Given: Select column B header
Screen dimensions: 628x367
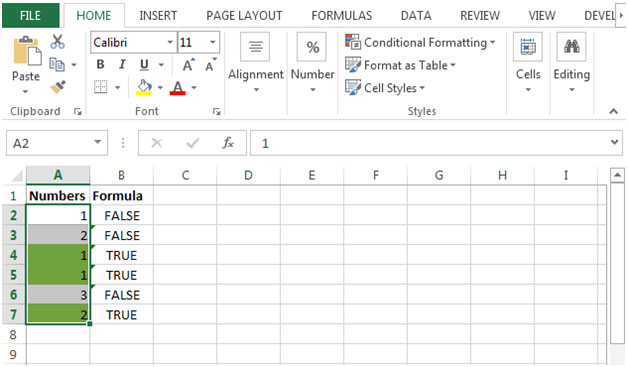Looking at the screenshot, I should coord(121,175).
